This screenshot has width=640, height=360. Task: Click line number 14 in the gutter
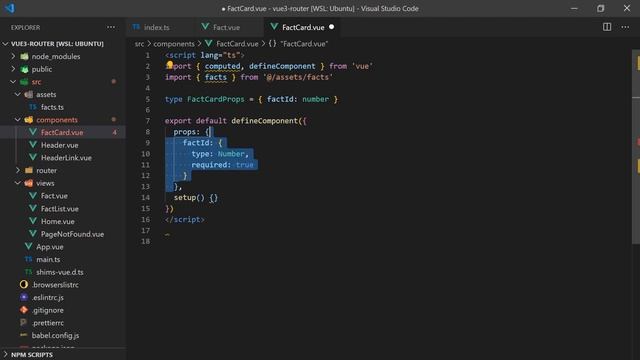point(145,197)
